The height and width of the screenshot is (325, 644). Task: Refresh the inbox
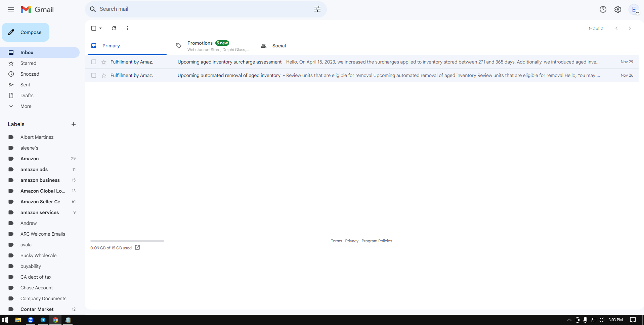[x=114, y=28]
